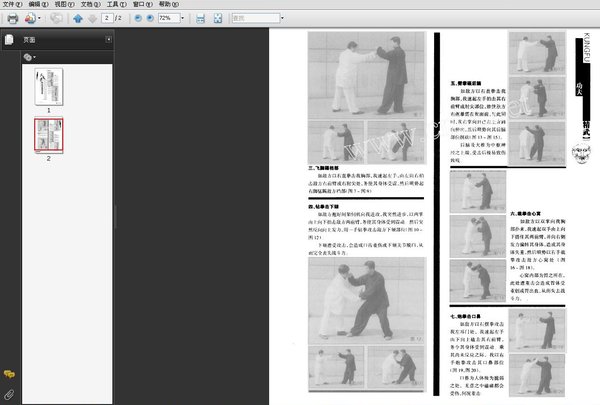Screen dimensions: 600x405
Task: Click the zoom in button
Action: 149,18
